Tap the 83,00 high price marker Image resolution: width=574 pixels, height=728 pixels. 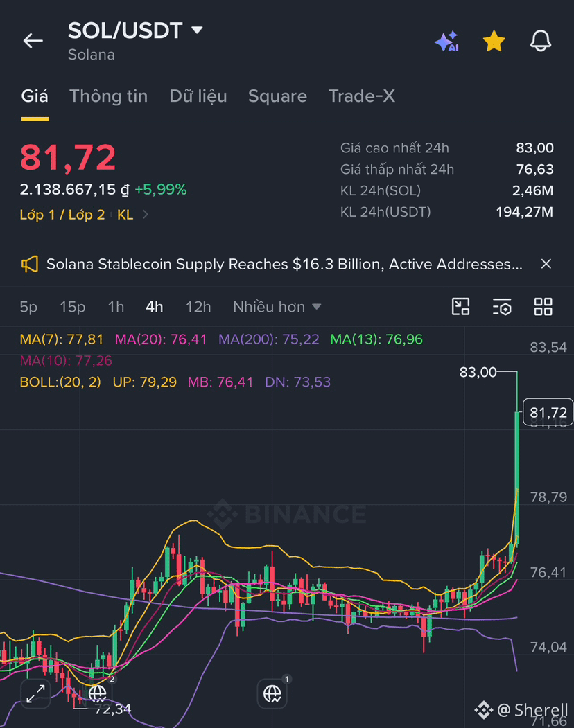point(478,373)
